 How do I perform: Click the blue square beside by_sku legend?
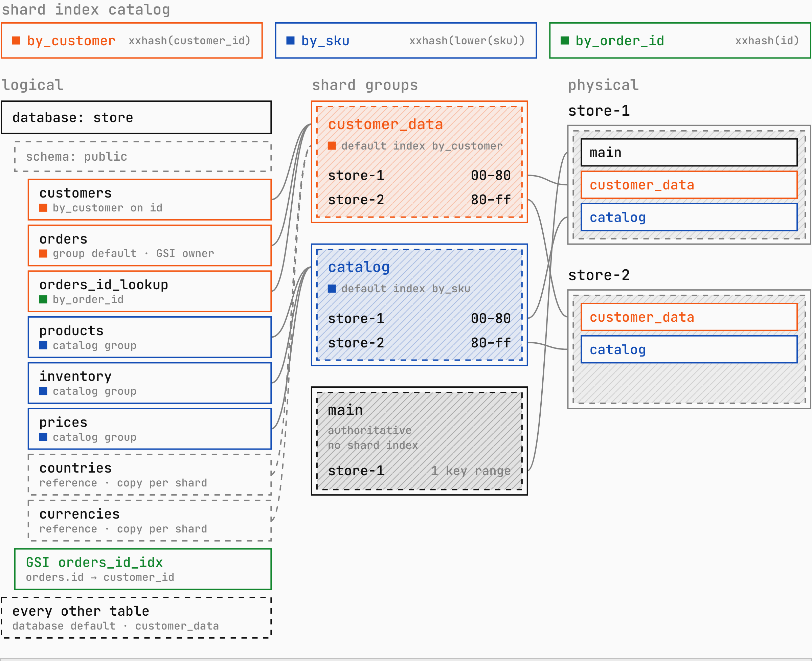[290, 40]
